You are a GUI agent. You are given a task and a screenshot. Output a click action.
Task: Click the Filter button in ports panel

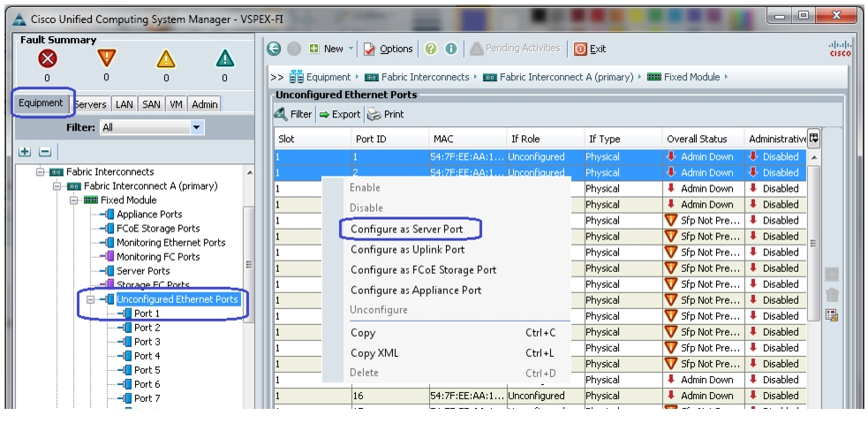pyautogui.click(x=293, y=114)
